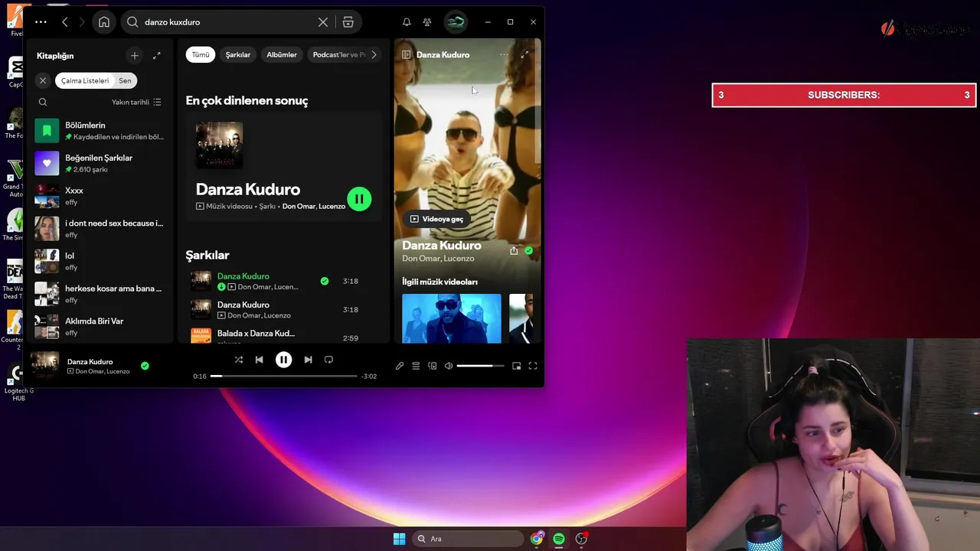Go to Spotify Home
Viewport: 980px width, 551px height.
pyautogui.click(x=104, y=22)
